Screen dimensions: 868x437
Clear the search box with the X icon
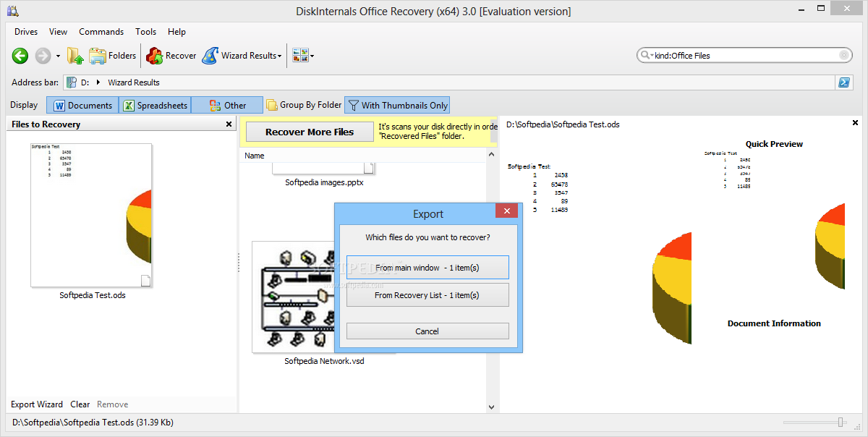(x=844, y=56)
